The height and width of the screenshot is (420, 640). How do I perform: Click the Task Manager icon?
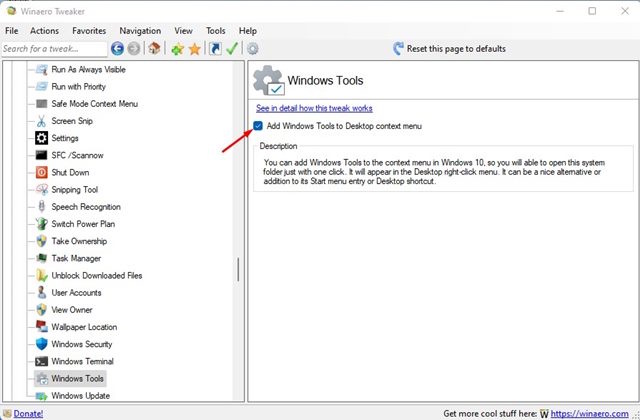[42, 258]
